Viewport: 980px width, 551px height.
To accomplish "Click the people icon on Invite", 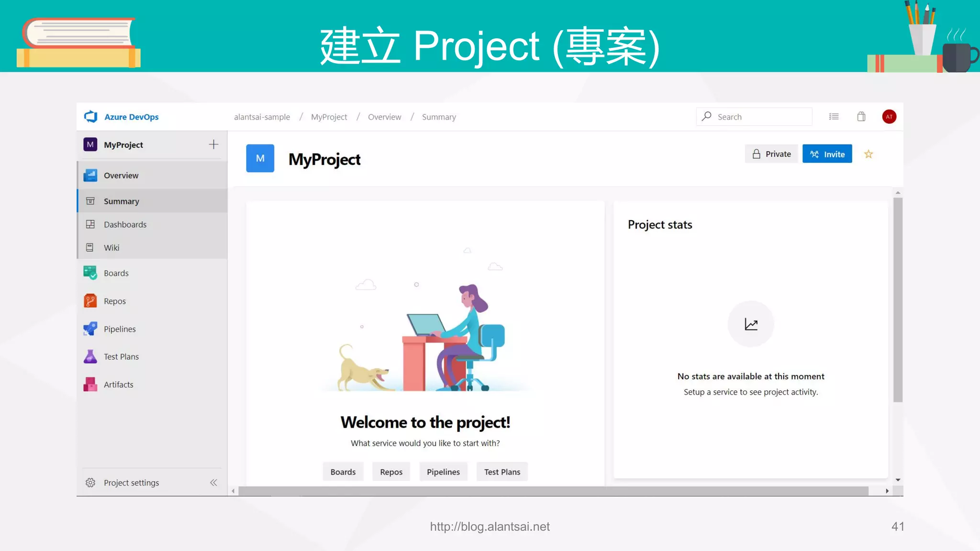I will tap(814, 154).
